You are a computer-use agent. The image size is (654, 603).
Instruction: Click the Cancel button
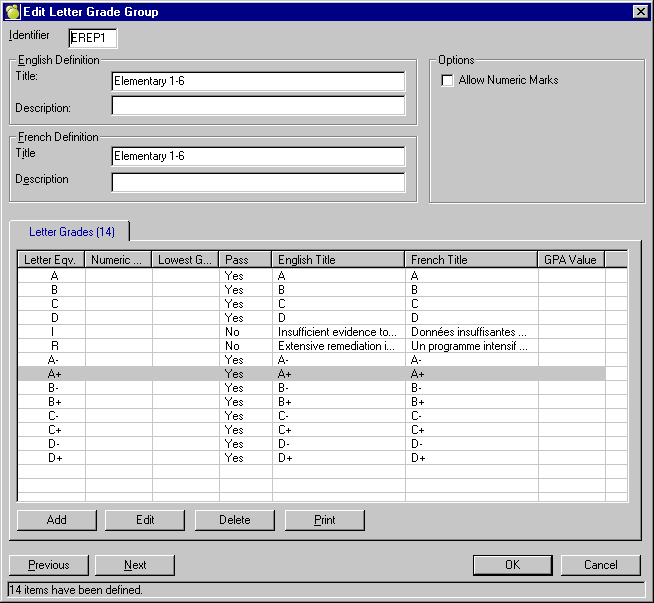[601, 565]
